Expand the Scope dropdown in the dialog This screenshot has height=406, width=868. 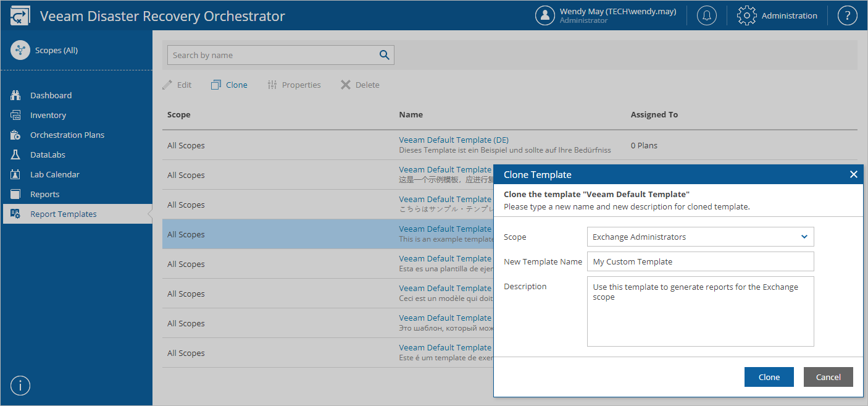pos(804,237)
